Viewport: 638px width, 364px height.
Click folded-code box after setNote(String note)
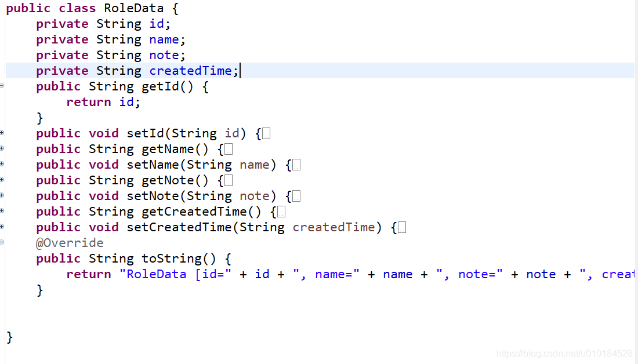(296, 196)
